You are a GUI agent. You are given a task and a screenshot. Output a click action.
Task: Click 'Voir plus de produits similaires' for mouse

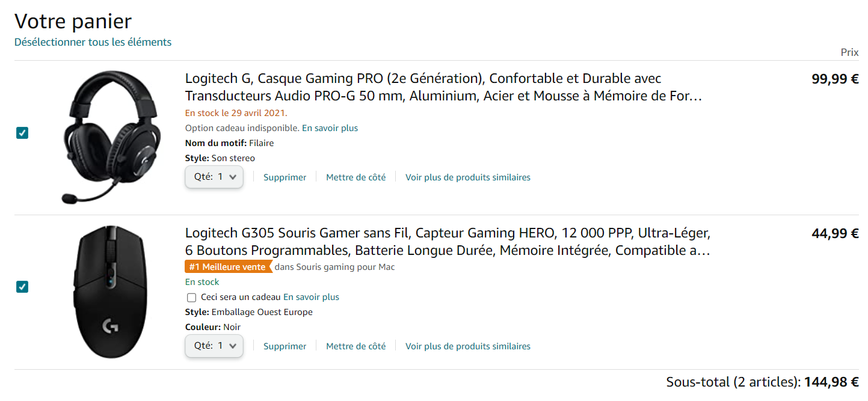468,346
